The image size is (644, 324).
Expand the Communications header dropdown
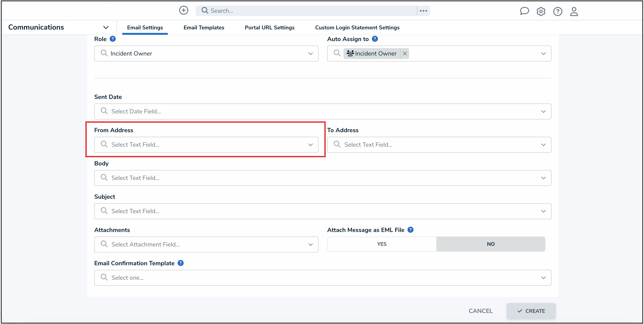[106, 27]
